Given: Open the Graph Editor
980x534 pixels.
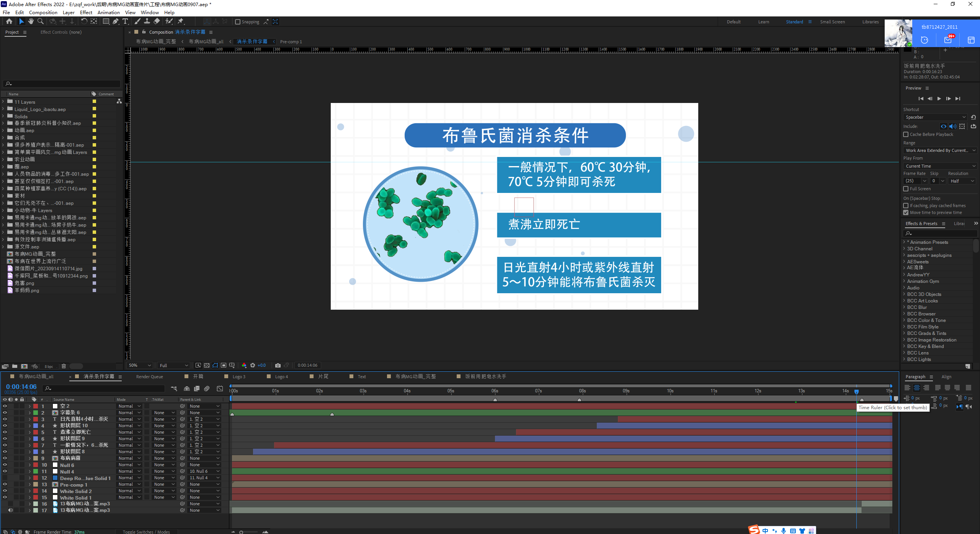Looking at the screenshot, I should click(220, 389).
